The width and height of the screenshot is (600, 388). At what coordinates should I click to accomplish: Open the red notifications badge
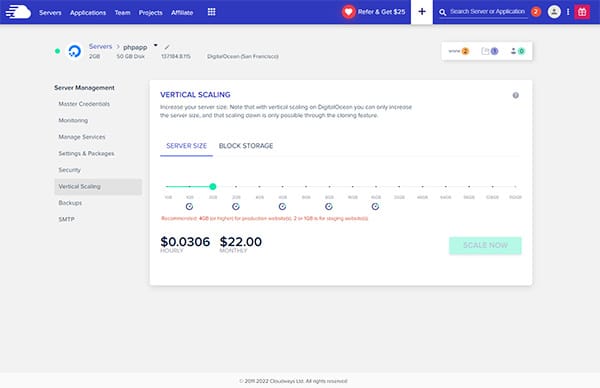[x=536, y=12]
